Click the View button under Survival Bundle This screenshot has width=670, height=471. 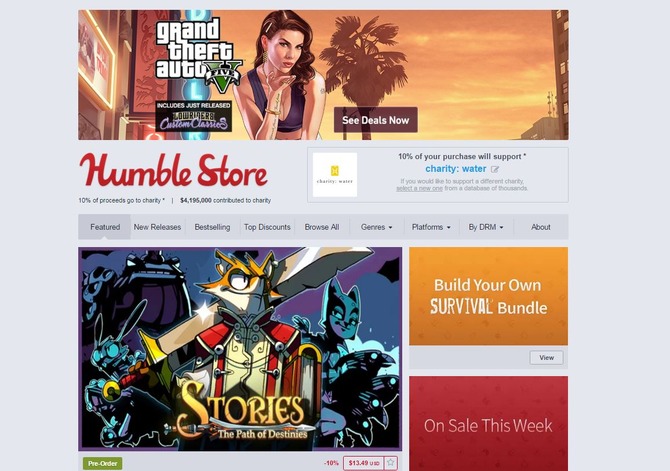547,358
